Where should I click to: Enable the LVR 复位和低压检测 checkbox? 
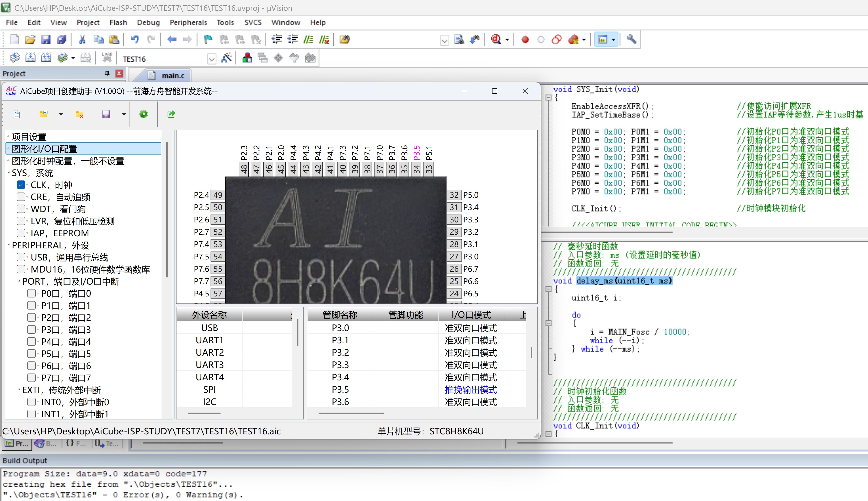[x=21, y=221]
